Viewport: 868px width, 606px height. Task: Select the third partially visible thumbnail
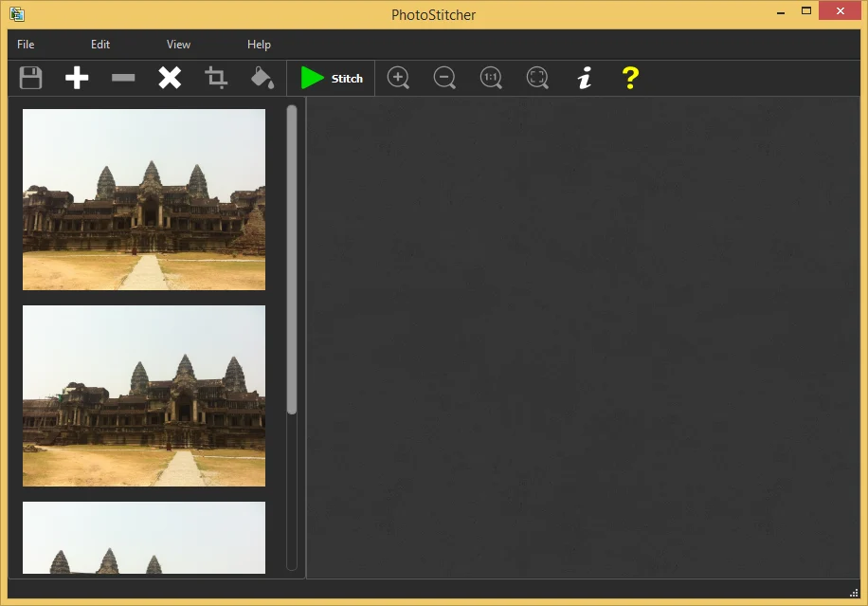(x=144, y=538)
